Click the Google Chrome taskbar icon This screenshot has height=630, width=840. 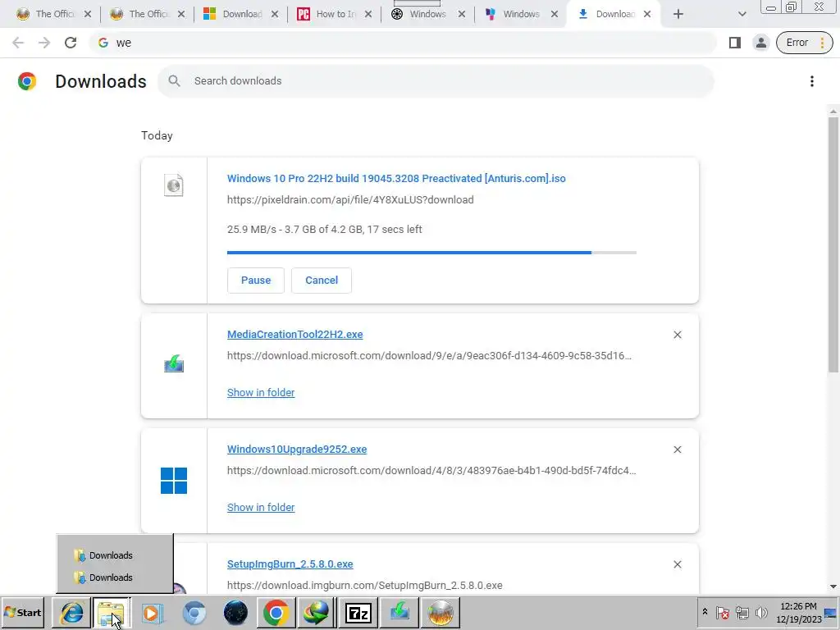click(x=276, y=612)
